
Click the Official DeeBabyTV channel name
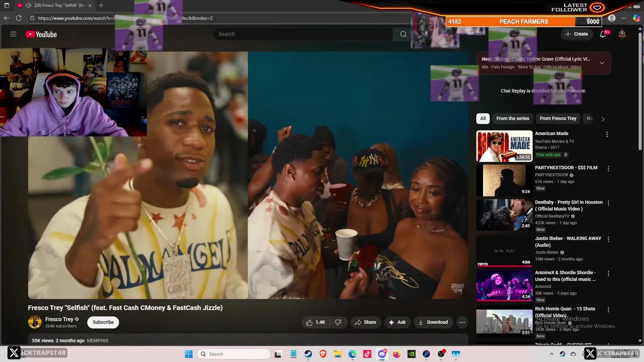(552, 216)
